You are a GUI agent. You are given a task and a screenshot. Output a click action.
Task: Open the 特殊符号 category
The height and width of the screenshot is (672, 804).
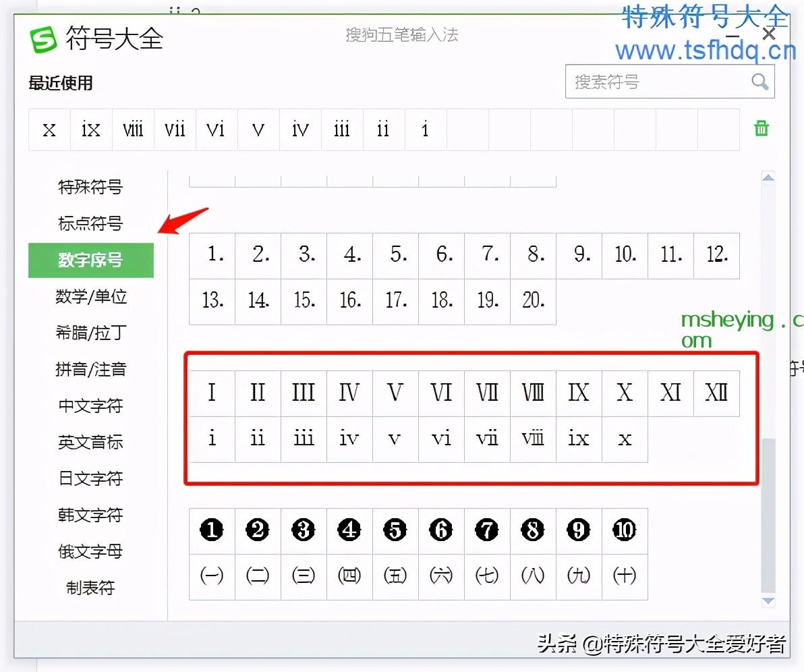click(90, 187)
